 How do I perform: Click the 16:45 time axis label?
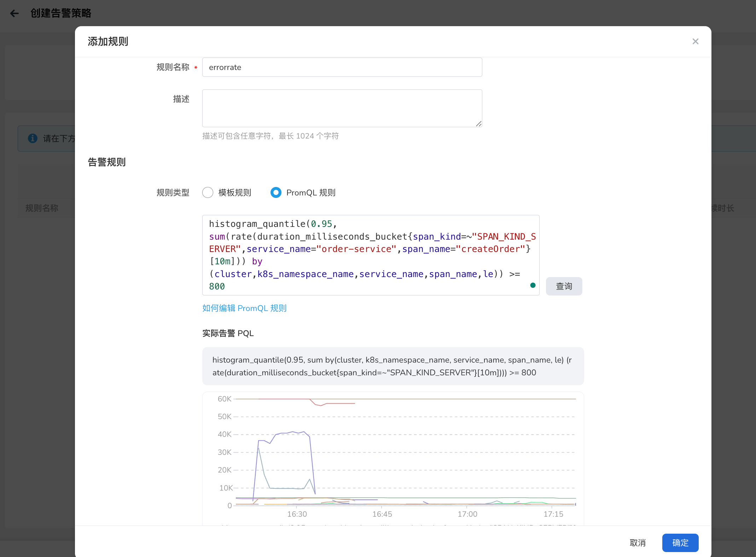pos(382,514)
